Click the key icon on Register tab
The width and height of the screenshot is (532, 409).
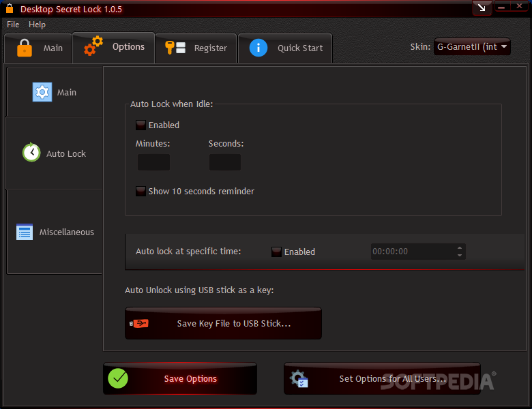point(175,48)
